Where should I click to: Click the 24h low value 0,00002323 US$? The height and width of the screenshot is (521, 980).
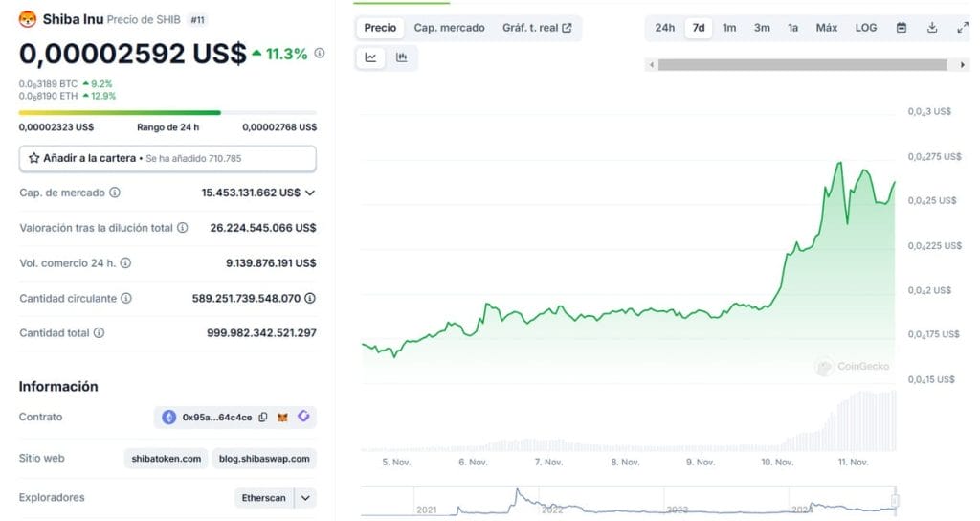[x=56, y=127]
